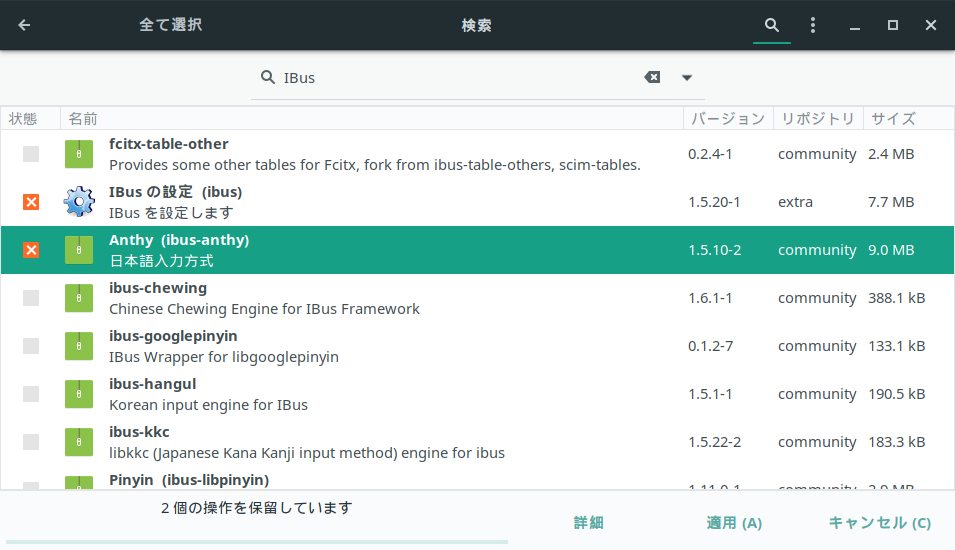Check the ibus-chewing package checkbox
This screenshot has width=955, height=550.
pos(31,298)
